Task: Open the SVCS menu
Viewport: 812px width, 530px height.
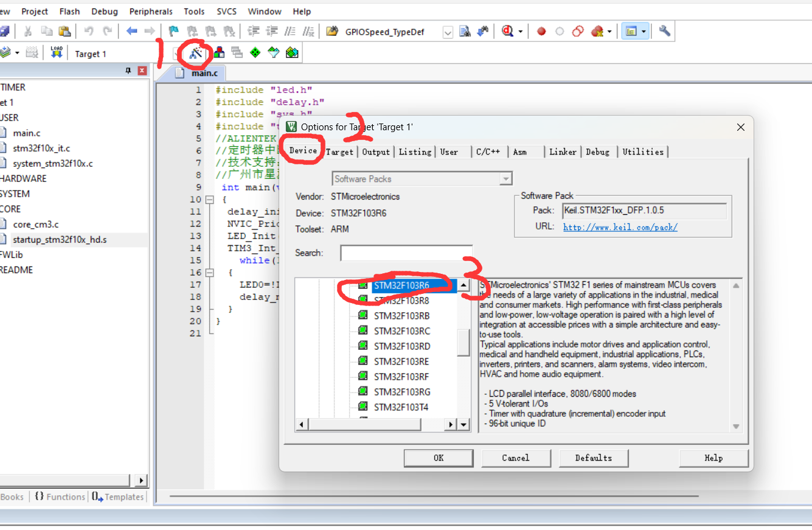Action: click(226, 12)
